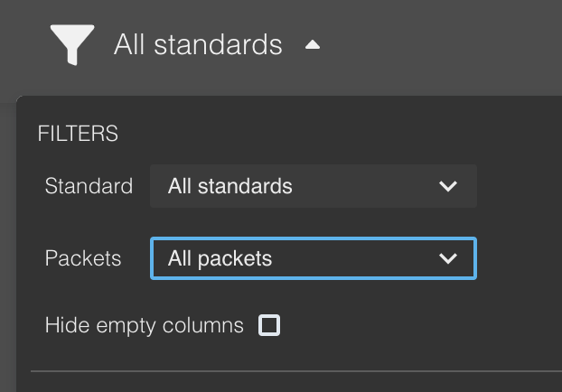
Task: Click the horizontal divider below Hide empty columns
Action: (296, 371)
